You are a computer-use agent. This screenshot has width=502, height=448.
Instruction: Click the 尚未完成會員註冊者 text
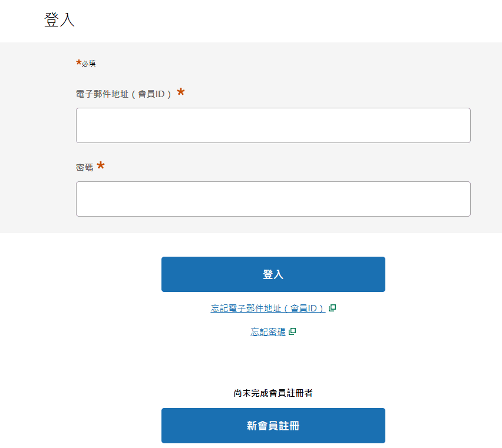[x=273, y=393]
